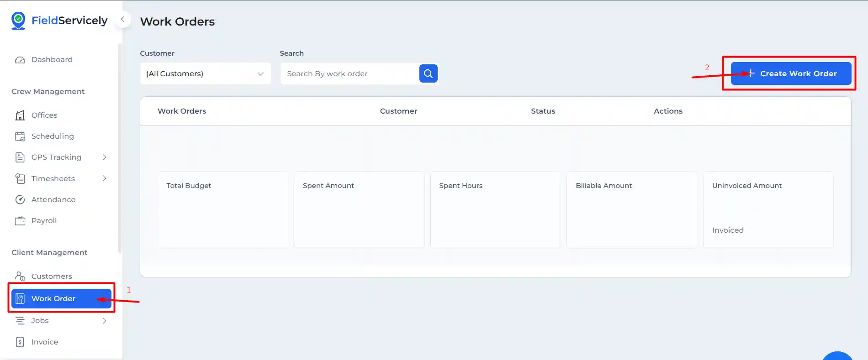Viewport: 868px width, 360px height.
Task: Go to Offices menu item
Action: [x=44, y=115]
